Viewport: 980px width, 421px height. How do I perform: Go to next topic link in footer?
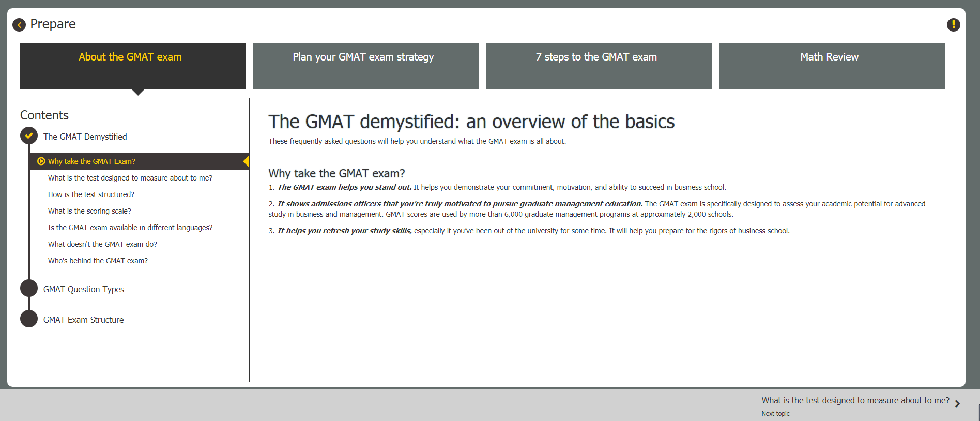coord(855,400)
